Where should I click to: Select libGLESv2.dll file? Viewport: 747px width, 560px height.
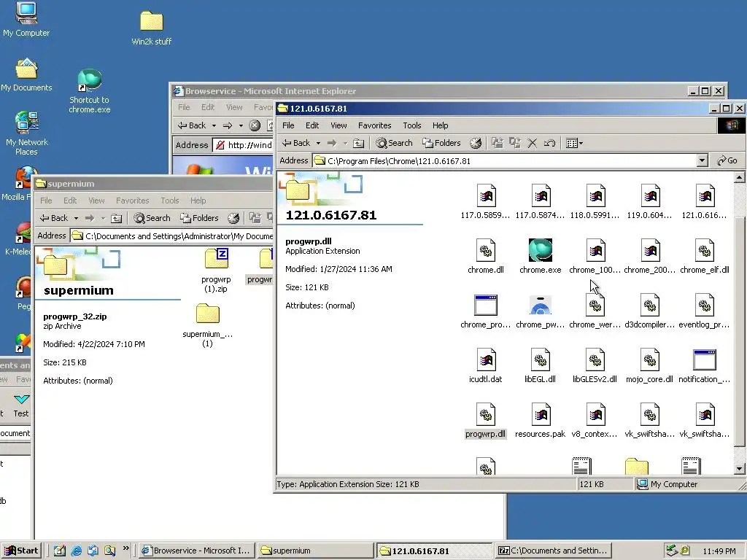(595, 365)
